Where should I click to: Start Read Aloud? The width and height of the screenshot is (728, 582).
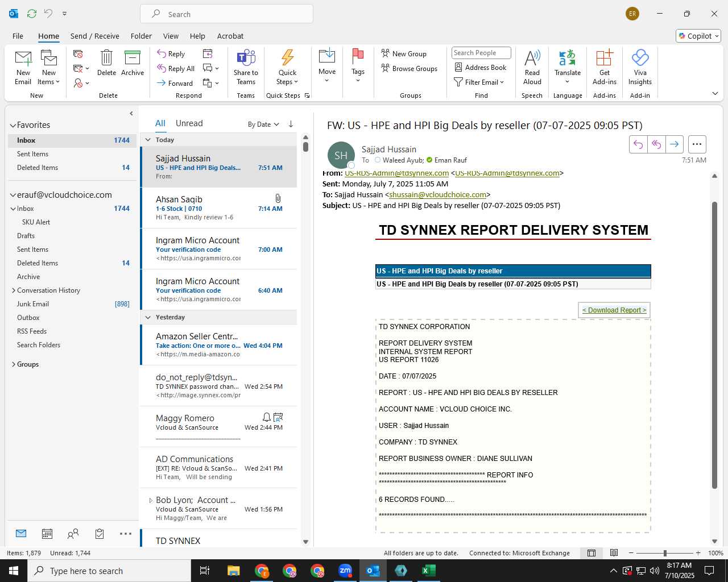pyautogui.click(x=532, y=68)
